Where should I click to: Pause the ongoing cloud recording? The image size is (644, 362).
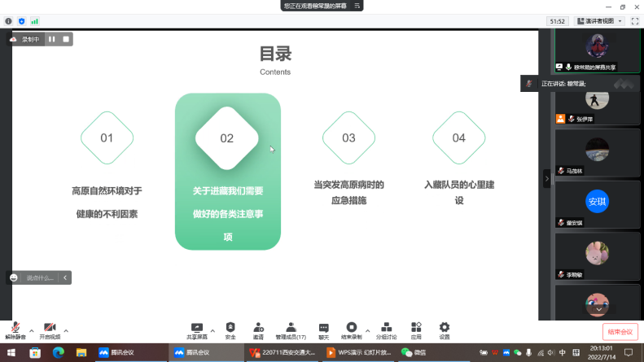pos(51,38)
